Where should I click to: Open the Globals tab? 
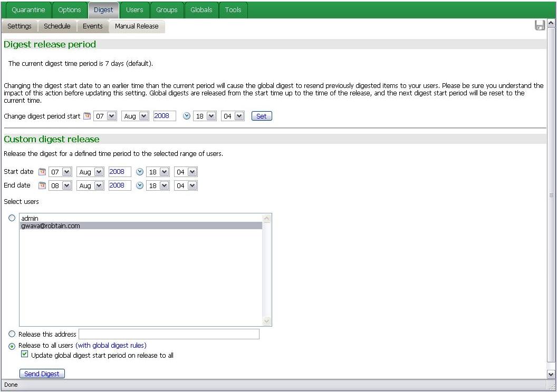(x=201, y=10)
